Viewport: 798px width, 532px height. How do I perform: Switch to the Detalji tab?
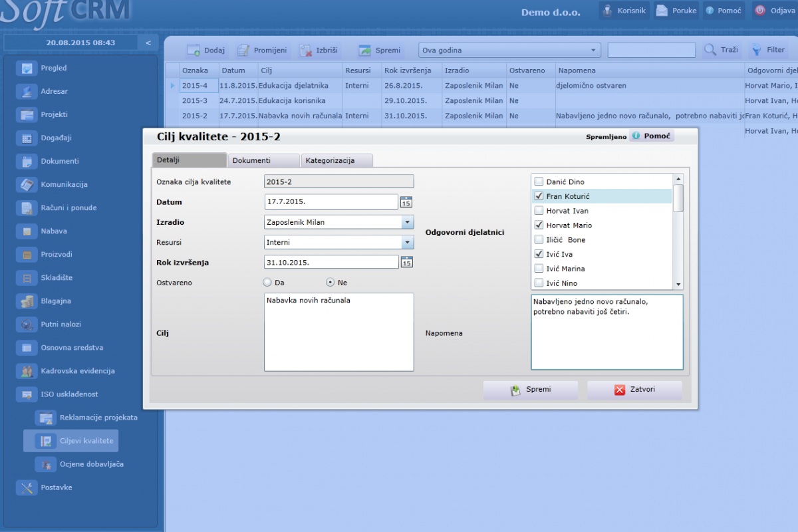click(x=190, y=160)
